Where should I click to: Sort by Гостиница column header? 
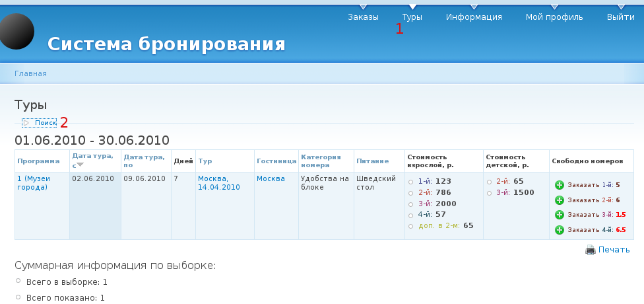(x=276, y=161)
